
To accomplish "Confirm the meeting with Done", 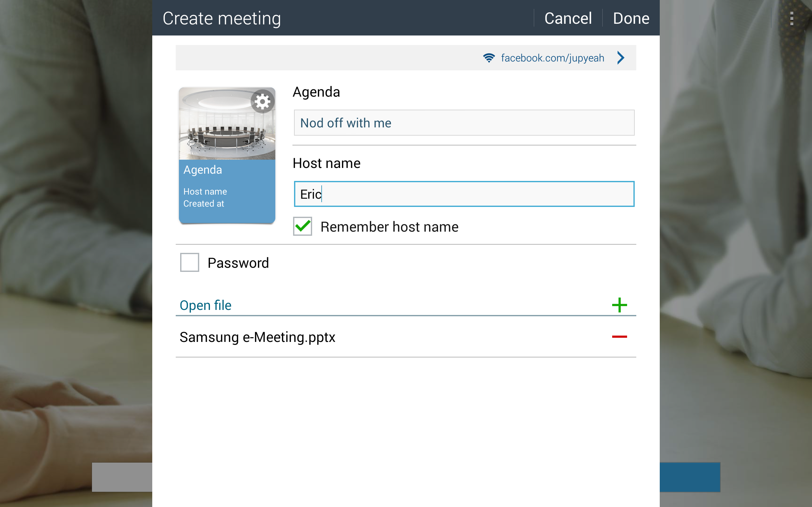I will tap(631, 18).
